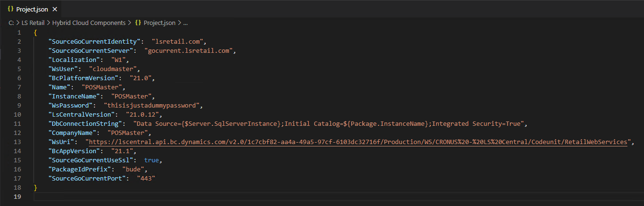Viewport: 644px width, 206px height.
Task: Click the "bude" PackageIdPrefix value
Action: [133, 169]
